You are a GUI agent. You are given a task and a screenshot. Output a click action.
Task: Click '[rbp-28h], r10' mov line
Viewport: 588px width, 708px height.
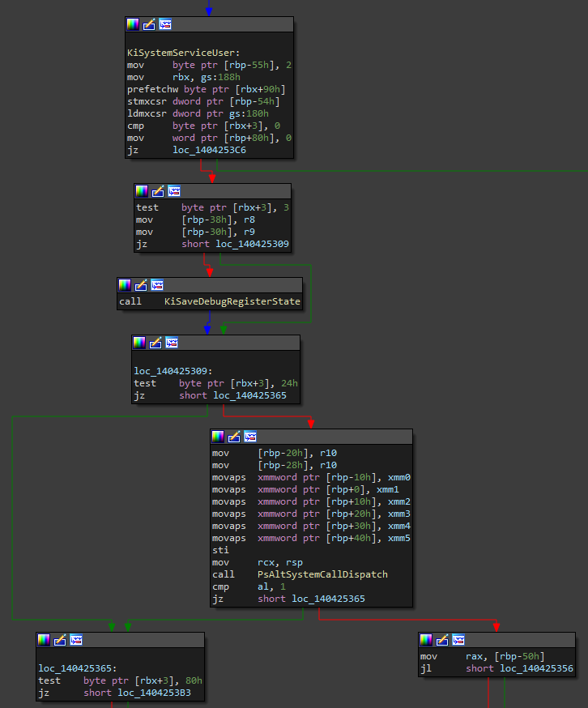pos(275,465)
